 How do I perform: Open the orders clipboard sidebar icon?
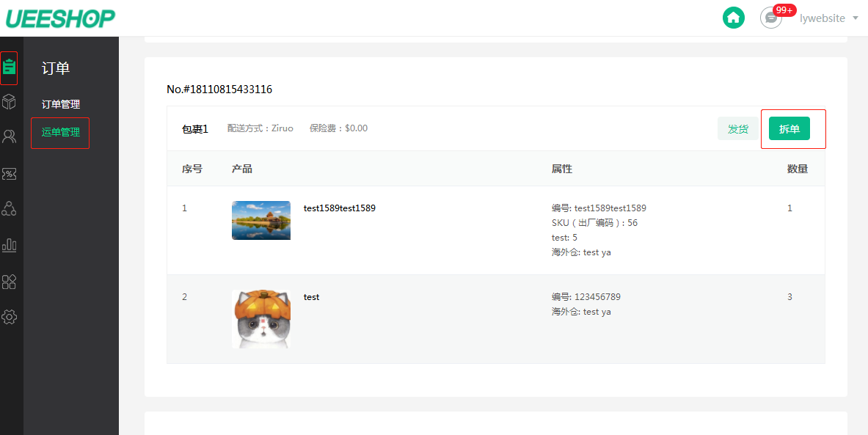pyautogui.click(x=9, y=67)
